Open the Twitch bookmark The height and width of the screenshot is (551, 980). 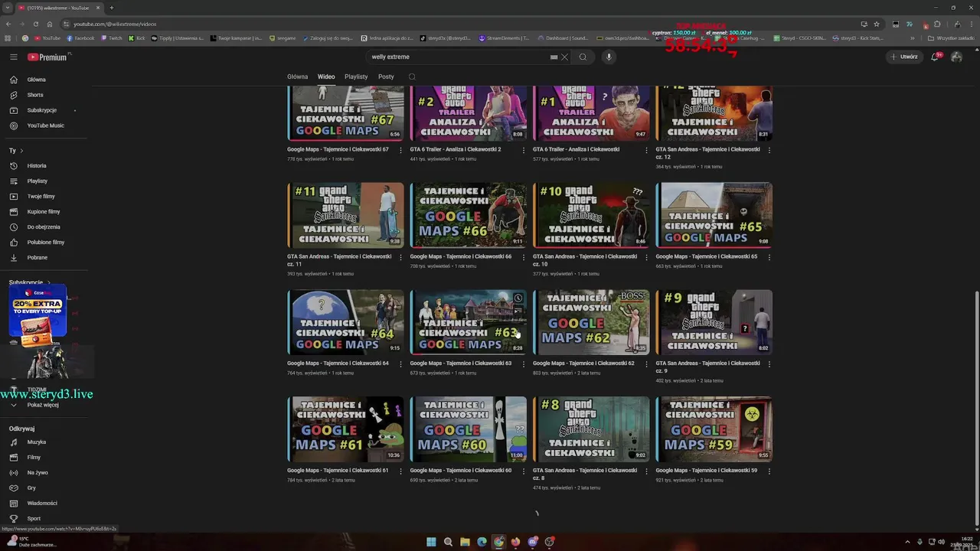pos(111,37)
